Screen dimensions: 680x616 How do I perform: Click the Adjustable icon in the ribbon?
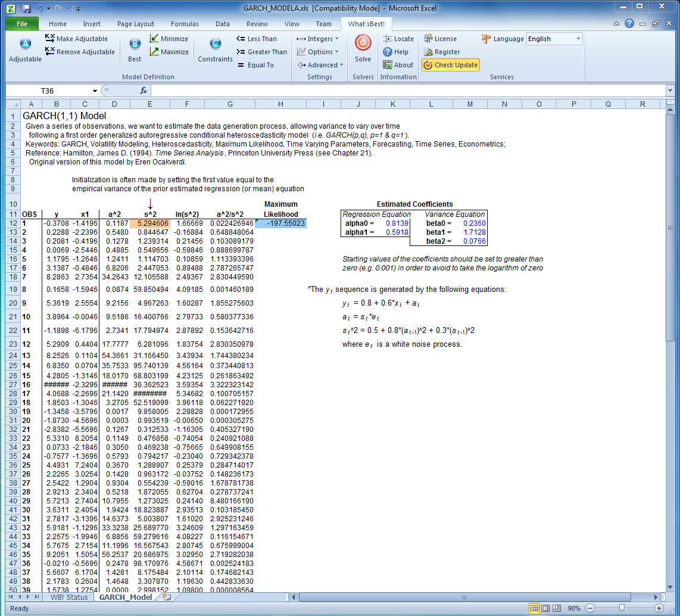click(25, 45)
